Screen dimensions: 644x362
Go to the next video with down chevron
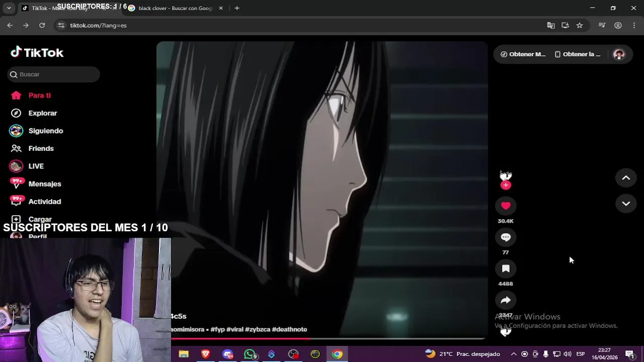click(x=626, y=204)
